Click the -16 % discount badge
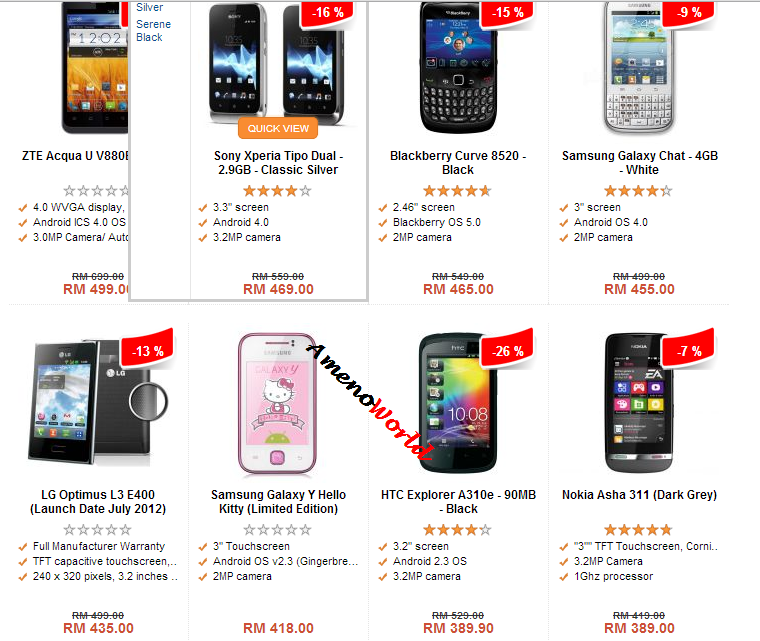The image size is (760, 641). (328, 13)
